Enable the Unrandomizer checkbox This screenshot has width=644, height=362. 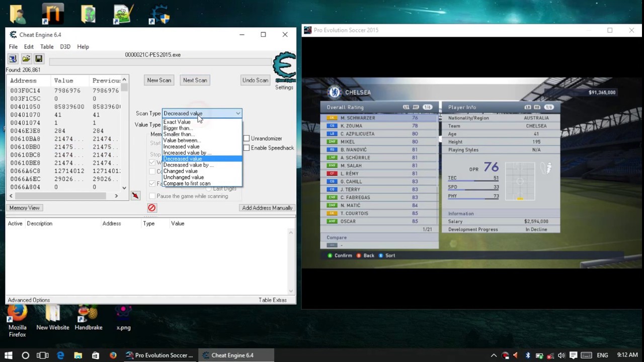[x=247, y=138]
